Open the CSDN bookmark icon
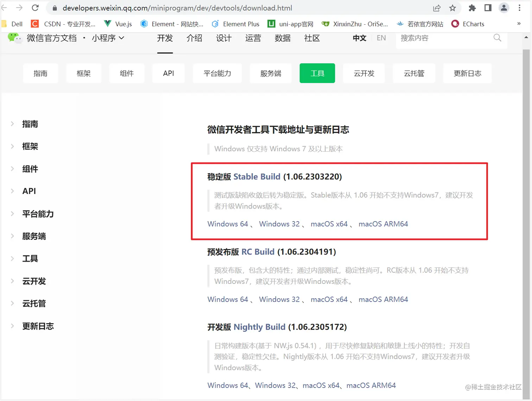532x401 pixels. pyautogui.click(x=35, y=24)
